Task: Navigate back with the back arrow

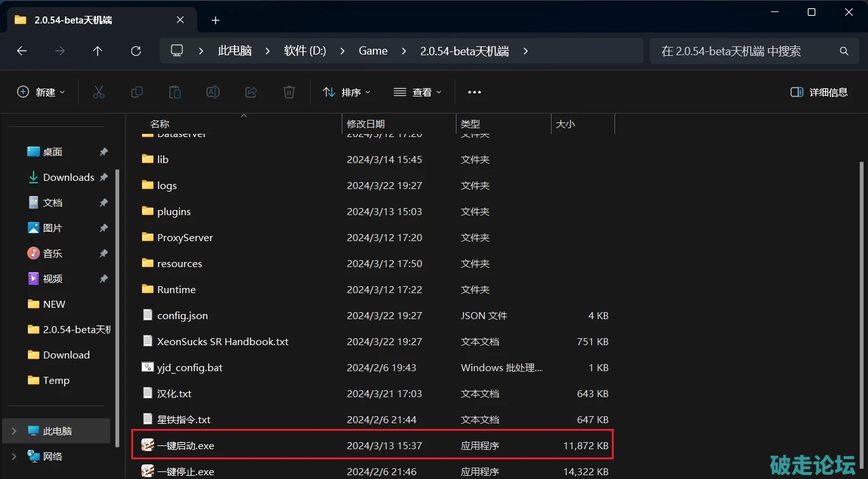Action: (22, 51)
